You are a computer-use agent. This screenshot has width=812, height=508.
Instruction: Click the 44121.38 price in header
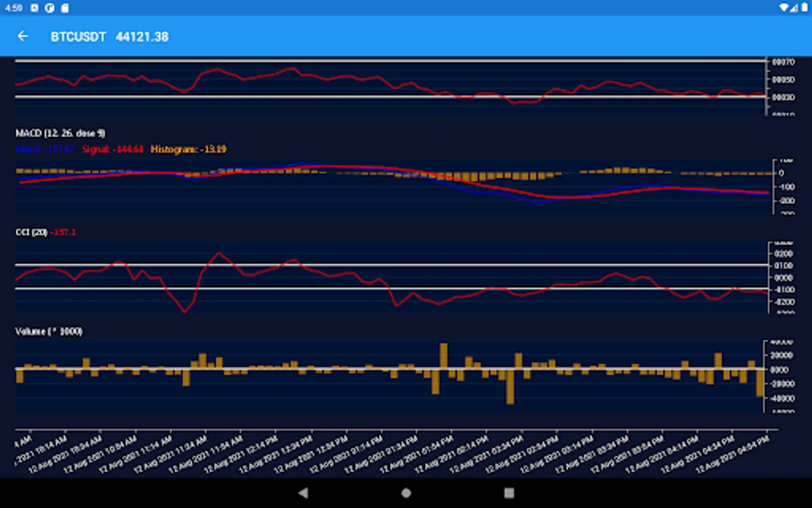[142, 37]
